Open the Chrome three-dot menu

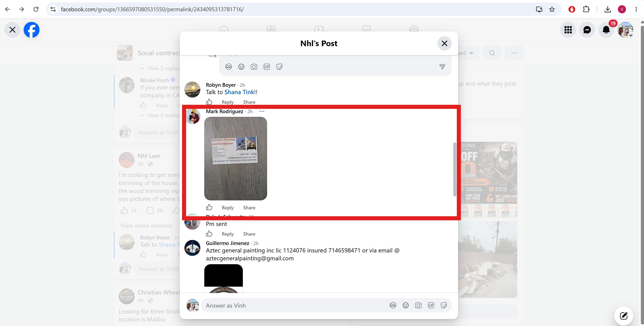click(636, 9)
